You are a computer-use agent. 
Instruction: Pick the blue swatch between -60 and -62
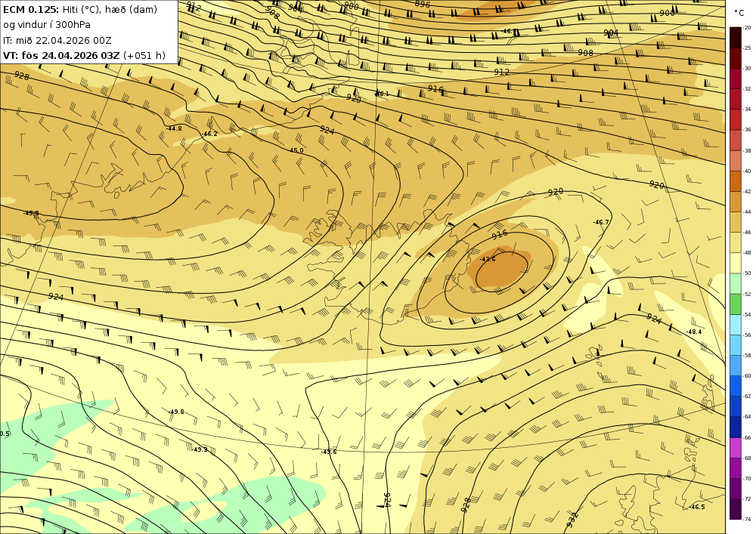point(736,386)
